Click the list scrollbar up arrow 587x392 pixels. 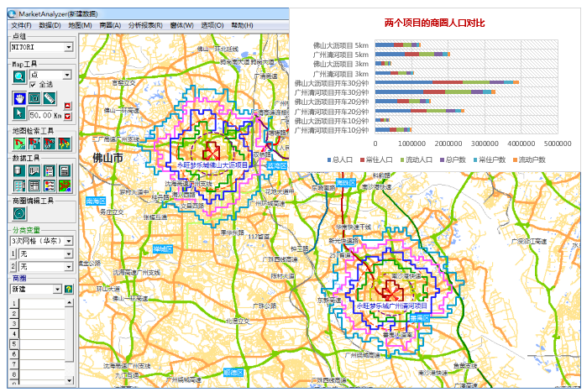(x=69, y=302)
